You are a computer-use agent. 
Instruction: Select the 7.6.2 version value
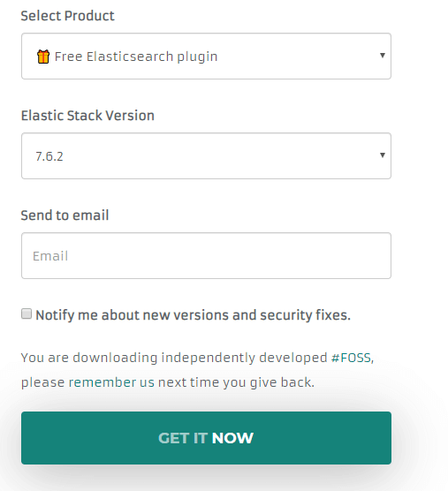(x=49, y=156)
